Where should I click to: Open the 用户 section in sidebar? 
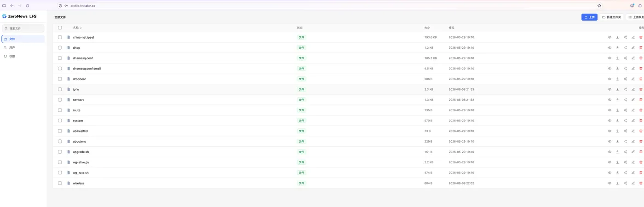[23, 47]
